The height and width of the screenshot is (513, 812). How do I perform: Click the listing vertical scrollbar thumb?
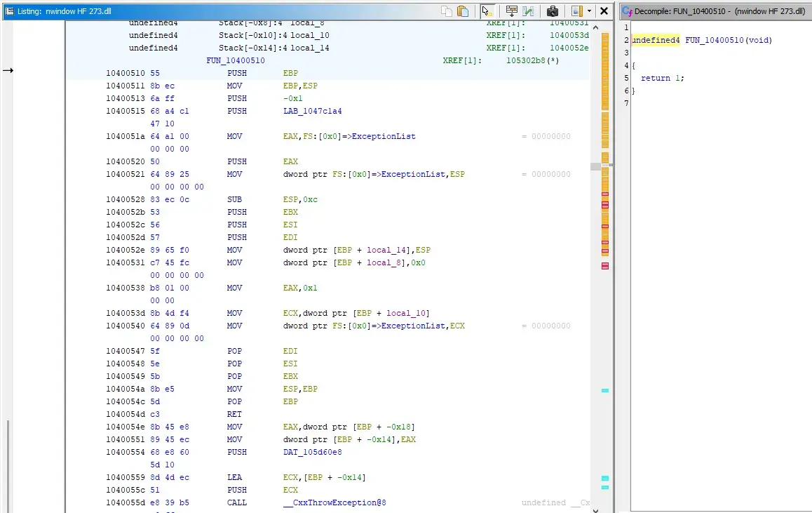[x=595, y=166]
